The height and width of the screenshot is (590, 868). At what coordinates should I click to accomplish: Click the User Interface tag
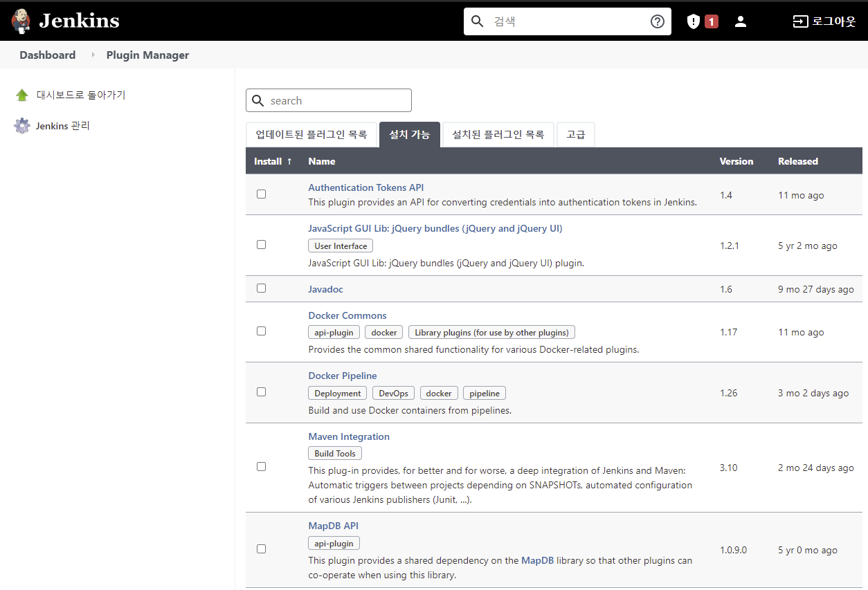pos(341,246)
